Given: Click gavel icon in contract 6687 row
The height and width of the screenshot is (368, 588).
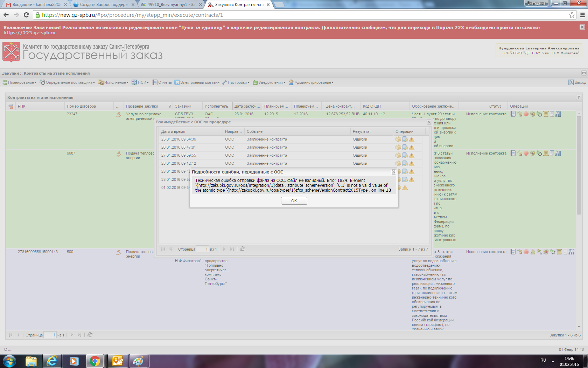Looking at the screenshot, I should [x=119, y=154].
